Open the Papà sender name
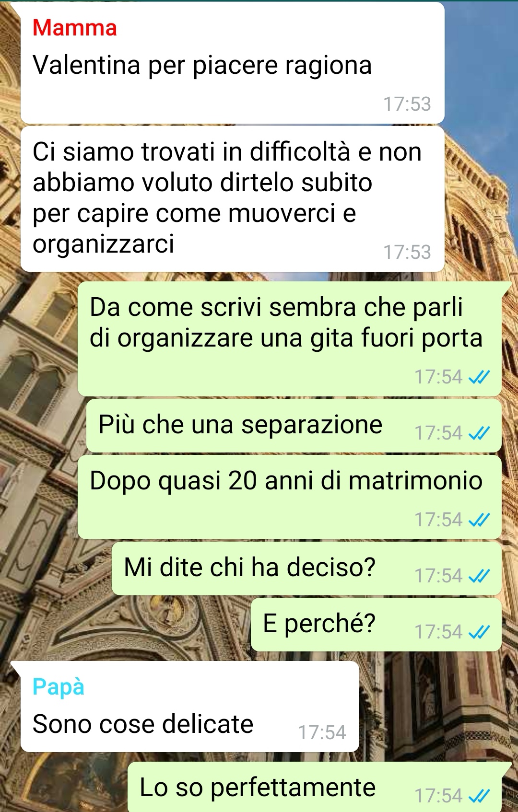The height and width of the screenshot is (812, 518). click(59, 687)
